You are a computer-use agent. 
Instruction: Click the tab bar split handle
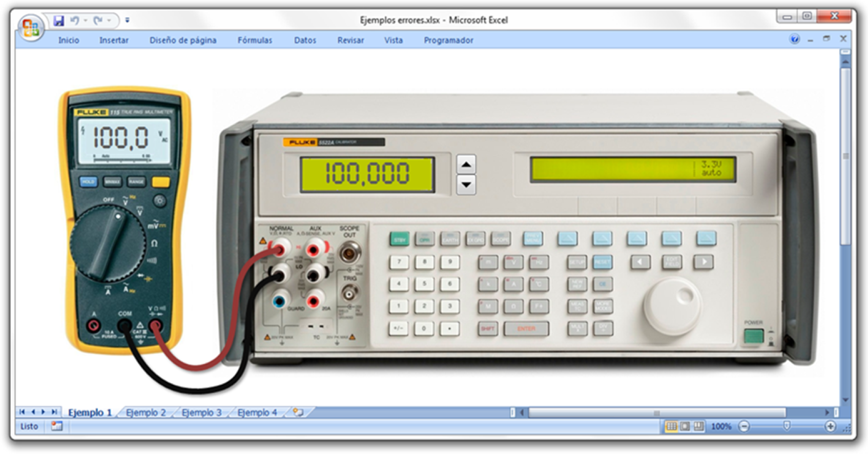[512, 412]
